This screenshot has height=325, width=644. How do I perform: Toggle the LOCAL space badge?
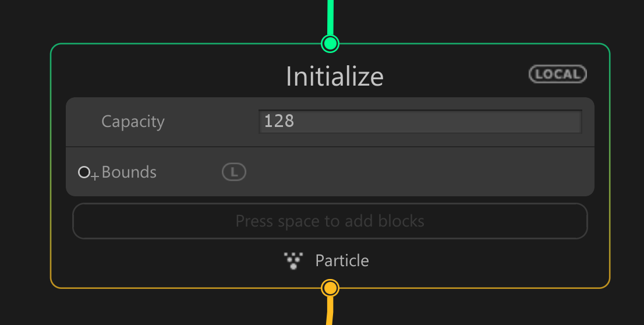(558, 74)
